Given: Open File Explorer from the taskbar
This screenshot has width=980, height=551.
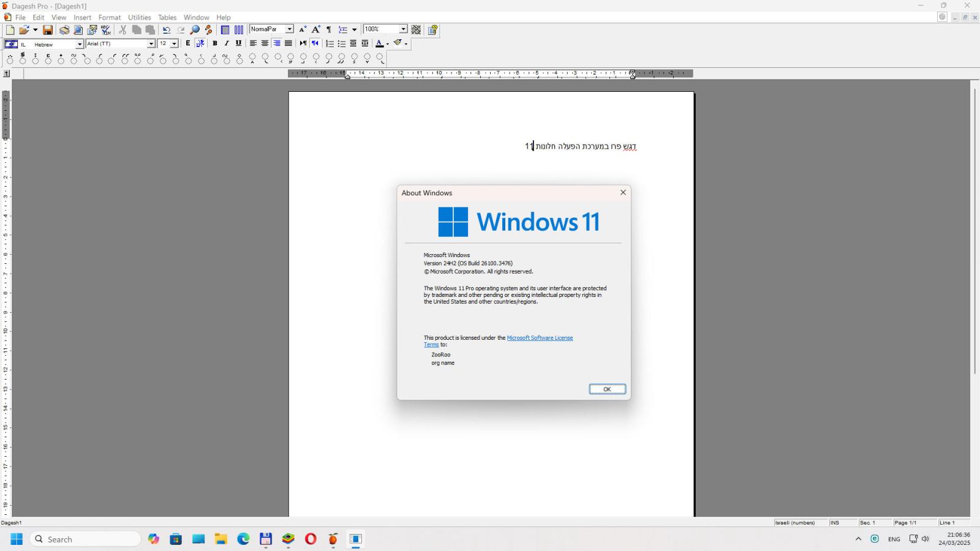Looking at the screenshot, I should pos(221,539).
